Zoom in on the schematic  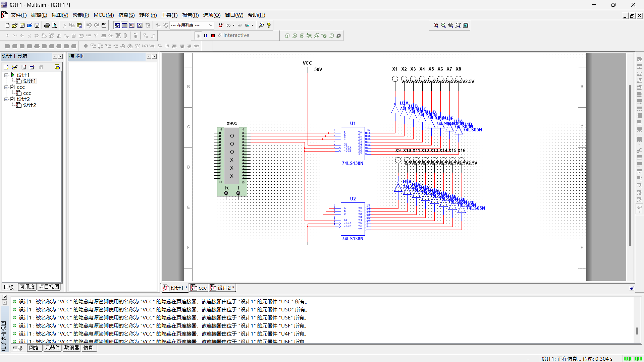point(436,25)
